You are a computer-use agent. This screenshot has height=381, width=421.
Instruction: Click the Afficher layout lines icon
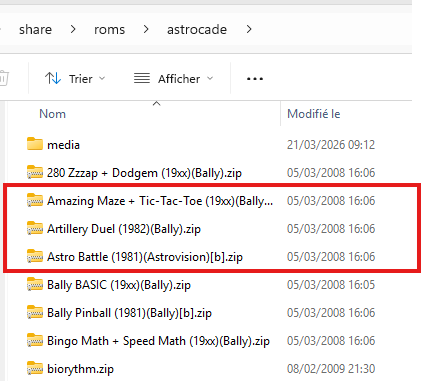coord(142,79)
